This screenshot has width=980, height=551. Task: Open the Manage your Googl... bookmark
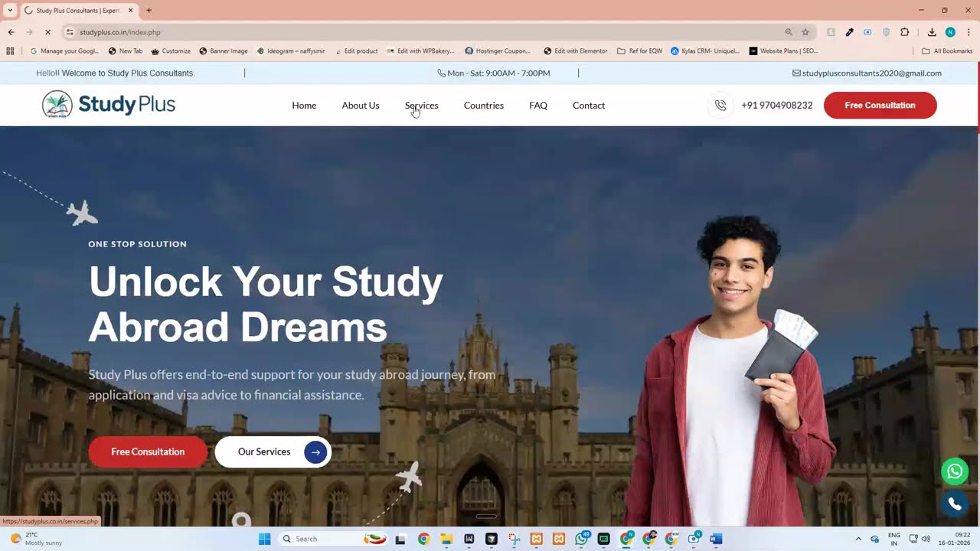pos(64,51)
